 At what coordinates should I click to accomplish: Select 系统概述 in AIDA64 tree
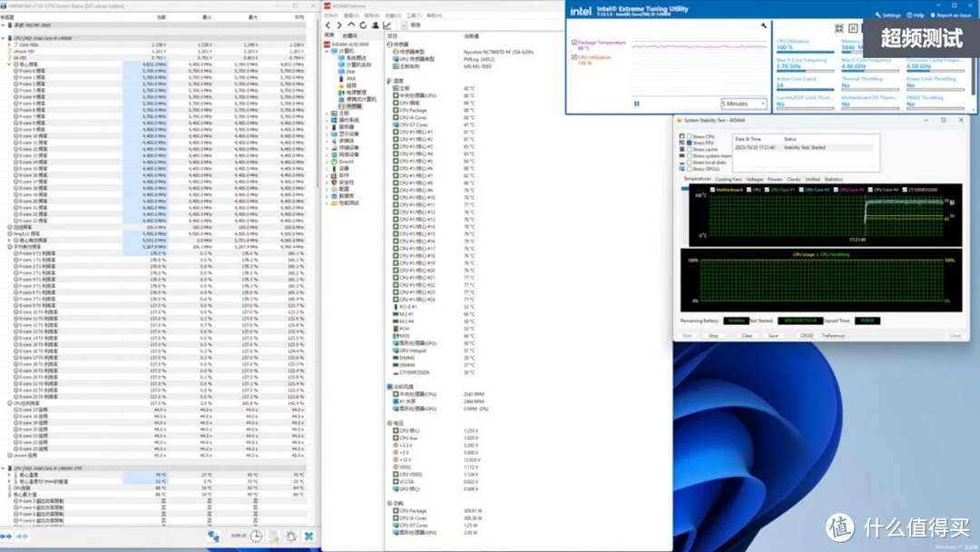[353, 57]
